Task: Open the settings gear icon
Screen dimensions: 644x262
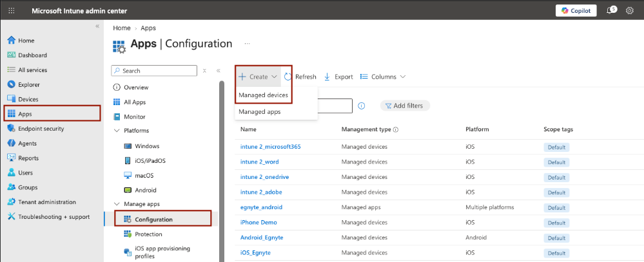Action: point(630,11)
